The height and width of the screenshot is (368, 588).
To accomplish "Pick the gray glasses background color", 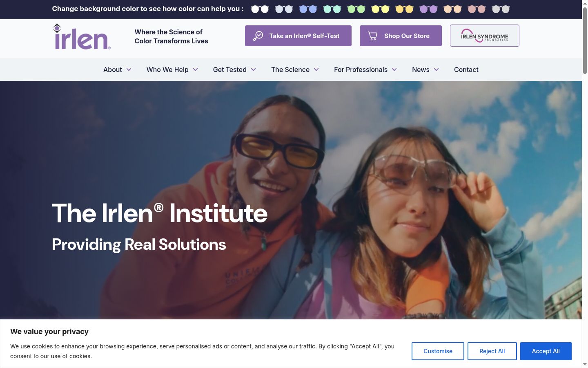I will coord(501,9).
